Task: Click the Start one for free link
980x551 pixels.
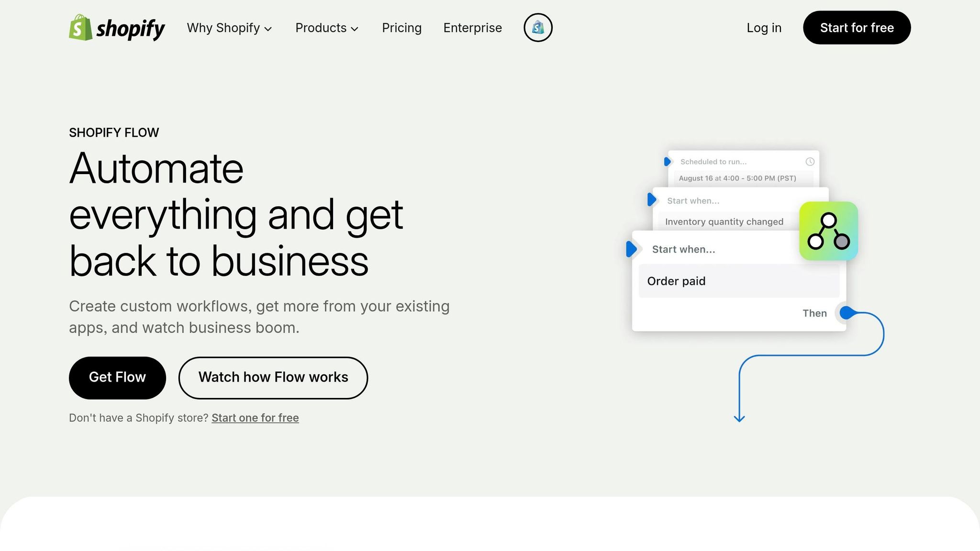Action: tap(255, 418)
